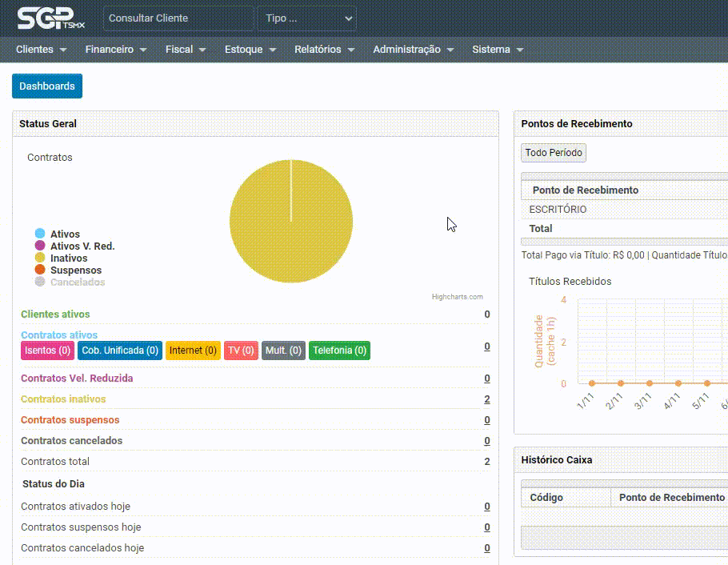Toggle the Inativos legend series

pyautogui.click(x=68, y=258)
